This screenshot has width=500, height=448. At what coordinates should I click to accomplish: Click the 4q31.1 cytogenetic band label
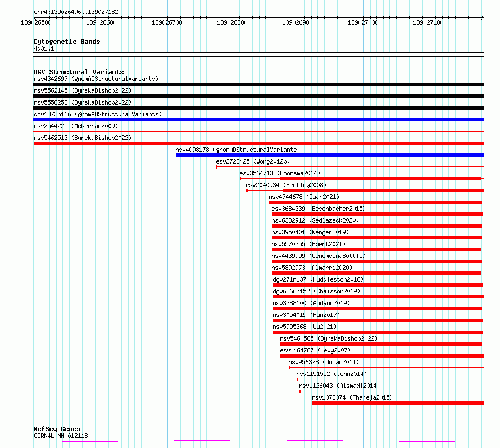point(44,48)
